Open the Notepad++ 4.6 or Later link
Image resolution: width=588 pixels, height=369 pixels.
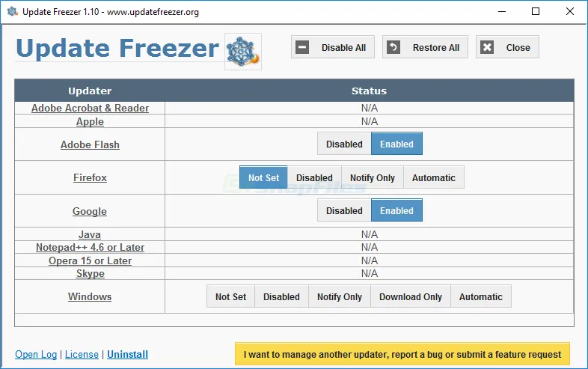[x=90, y=248]
